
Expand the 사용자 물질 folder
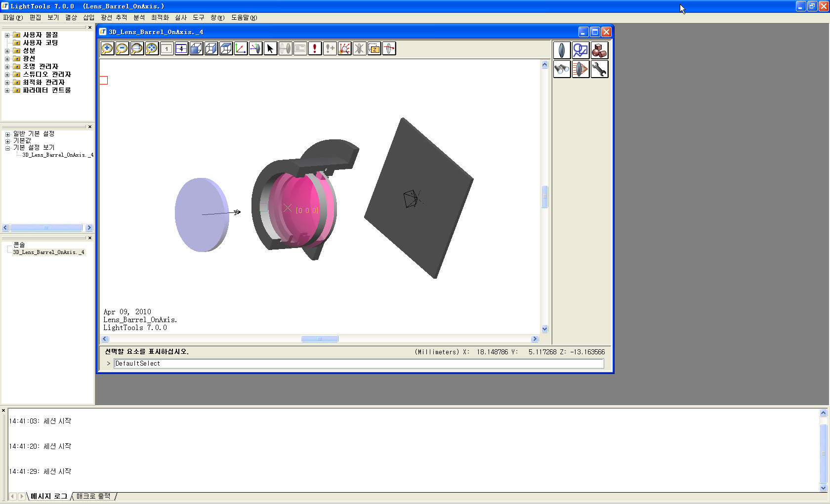pos(7,35)
